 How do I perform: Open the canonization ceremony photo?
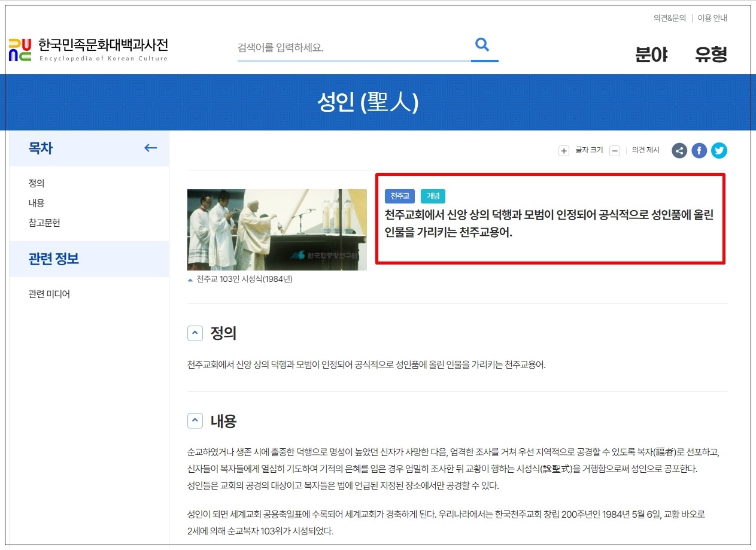pyautogui.click(x=277, y=230)
